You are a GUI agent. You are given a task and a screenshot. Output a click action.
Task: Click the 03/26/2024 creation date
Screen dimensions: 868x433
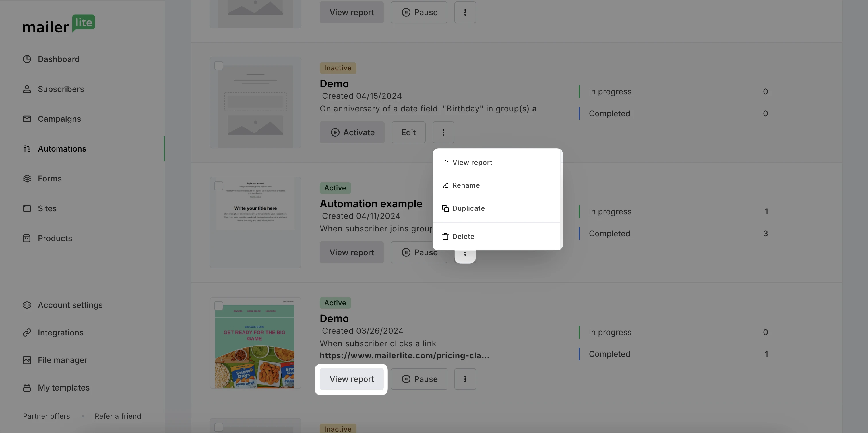[x=380, y=331]
